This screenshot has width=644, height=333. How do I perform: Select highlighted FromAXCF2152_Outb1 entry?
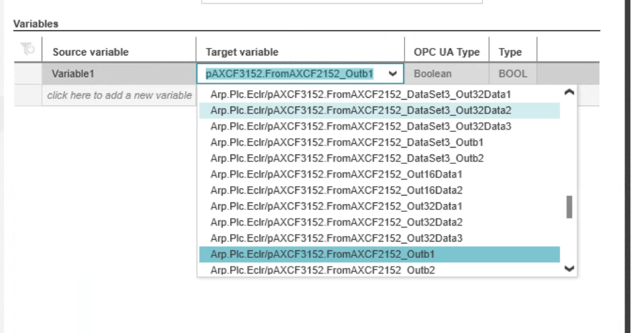tap(379, 254)
